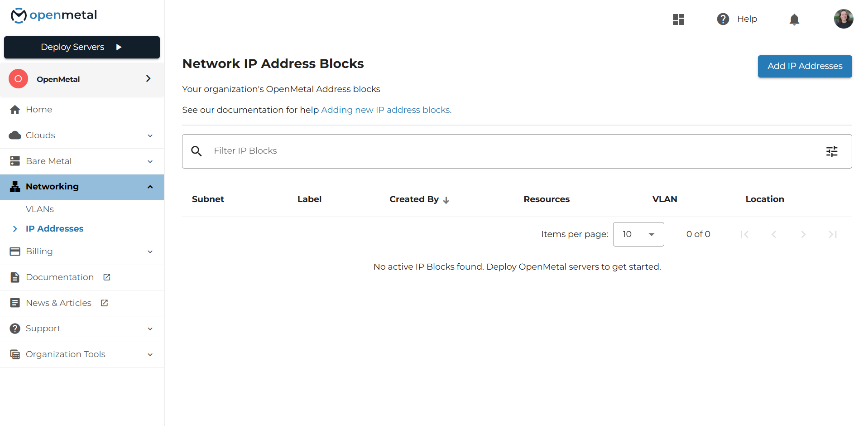The width and height of the screenshot is (868, 426).
Task: Expand the Bare Metal menu chevron
Action: point(150,162)
